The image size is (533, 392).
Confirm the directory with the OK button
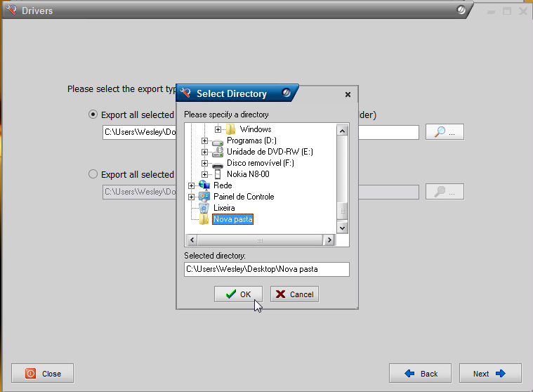(x=238, y=294)
